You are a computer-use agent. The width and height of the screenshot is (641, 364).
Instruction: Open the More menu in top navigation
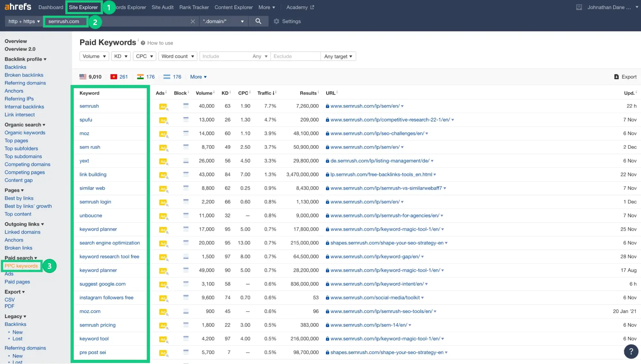click(266, 7)
